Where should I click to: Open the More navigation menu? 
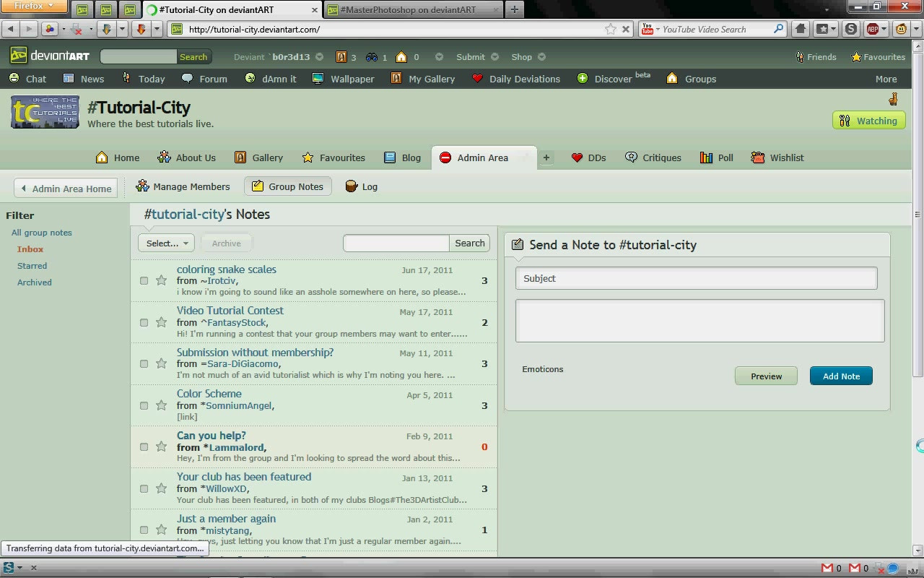click(886, 79)
